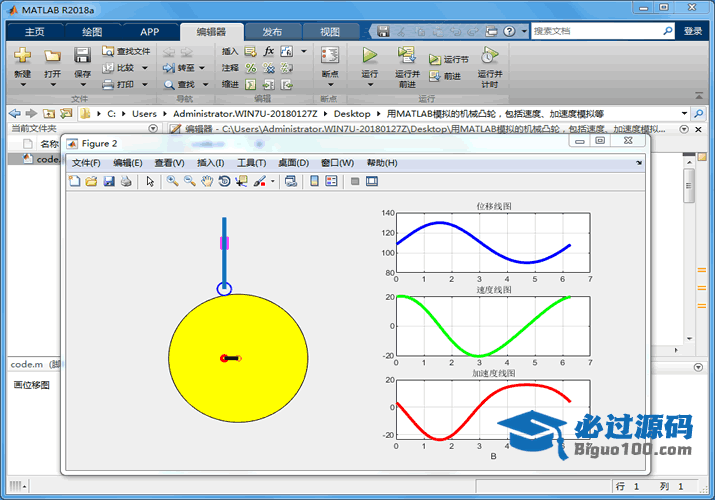Open the Go To (转至) dropdown
The width and height of the screenshot is (715, 500).
pos(202,68)
